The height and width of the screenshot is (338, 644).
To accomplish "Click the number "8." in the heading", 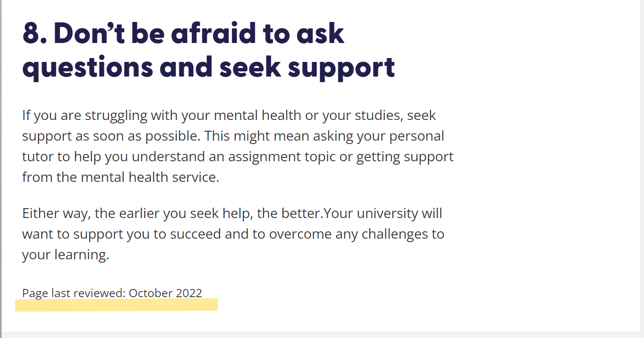I will 35,34.
